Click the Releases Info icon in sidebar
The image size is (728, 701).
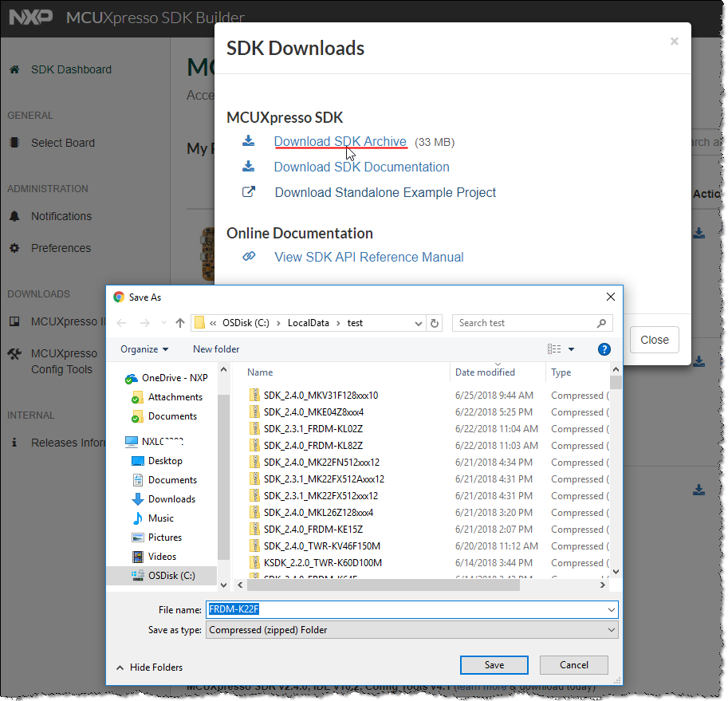(x=14, y=443)
